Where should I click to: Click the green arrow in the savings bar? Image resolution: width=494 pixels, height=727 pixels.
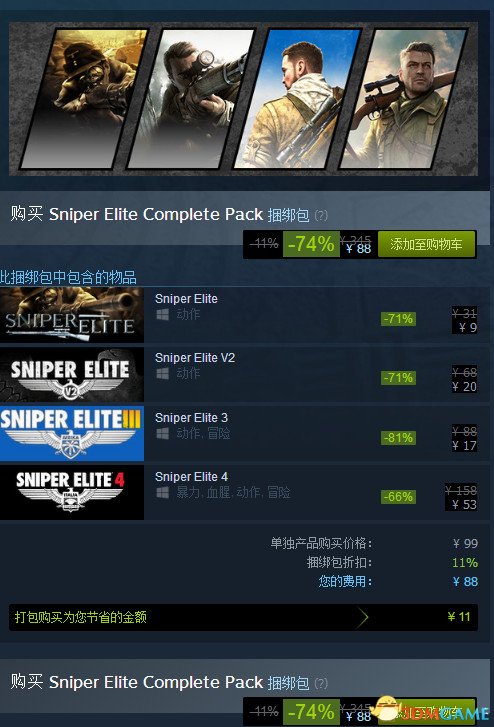(x=363, y=617)
